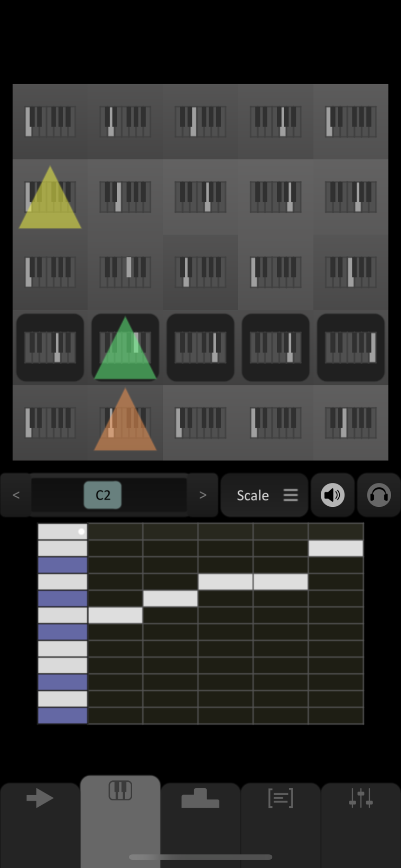This screenshot has height=868, width=401.
Task: Go to next octave with right arrow
Action: click(x=202, y=495)
